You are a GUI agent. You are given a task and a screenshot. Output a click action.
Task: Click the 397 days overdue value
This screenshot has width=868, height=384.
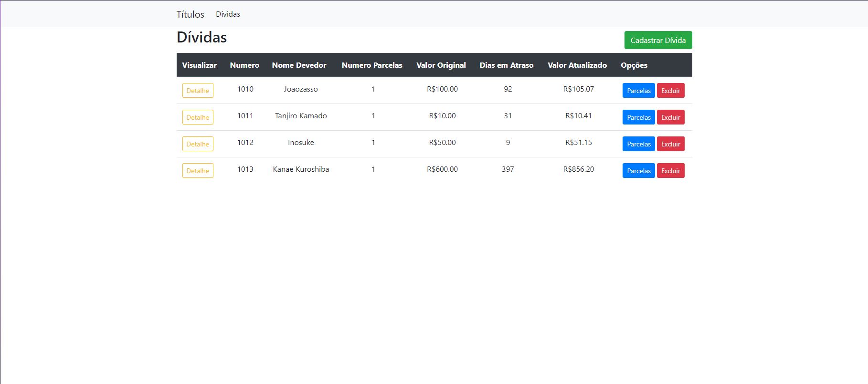click(x=508, y=169)
